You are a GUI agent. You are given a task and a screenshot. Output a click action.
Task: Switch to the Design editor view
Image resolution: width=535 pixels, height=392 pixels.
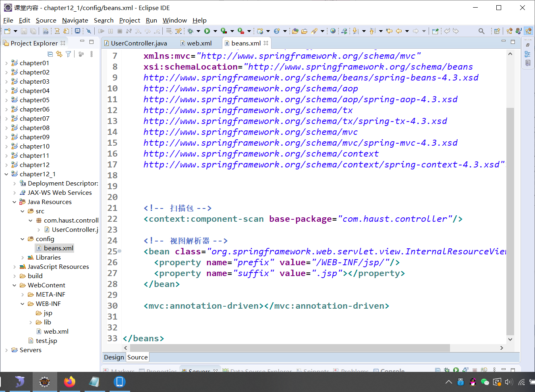(x=114, y=357)
